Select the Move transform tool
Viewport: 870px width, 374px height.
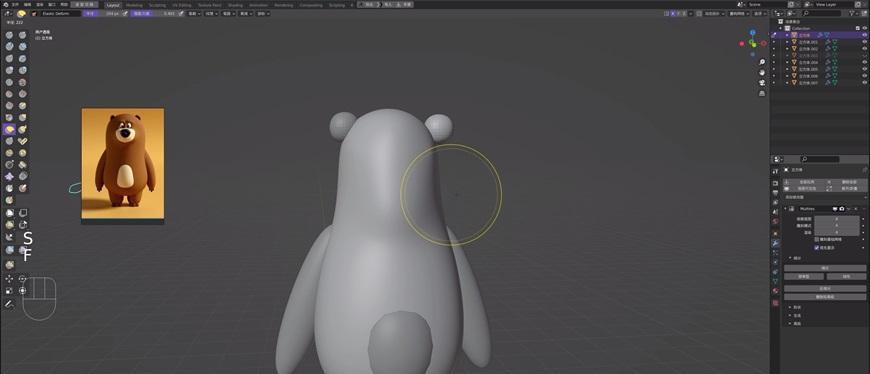9,278
